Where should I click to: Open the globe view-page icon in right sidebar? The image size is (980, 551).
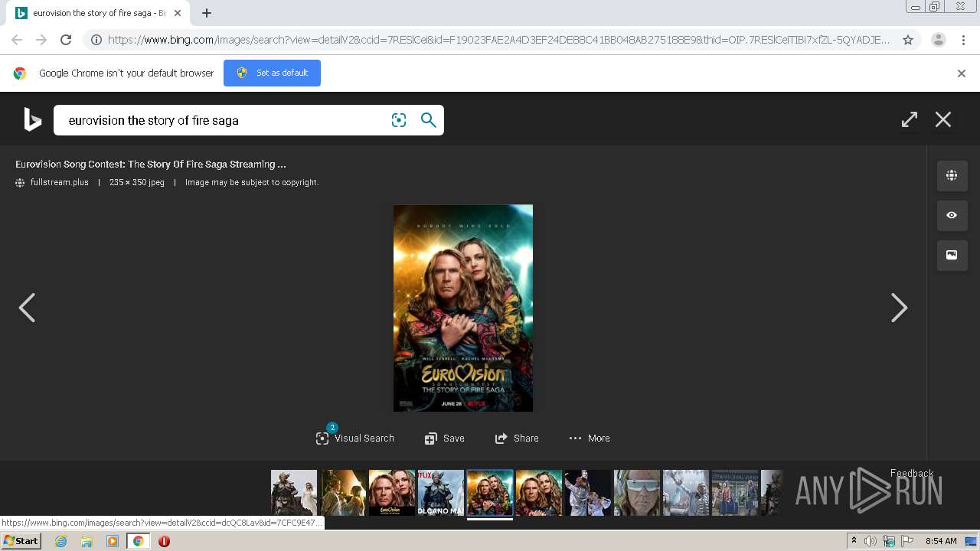click(x=952, y=175)
